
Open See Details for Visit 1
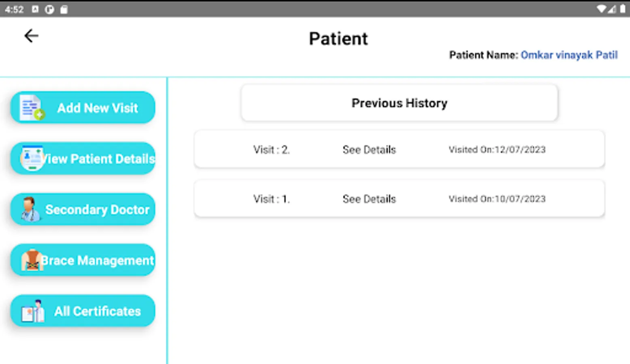coord(369,199)
